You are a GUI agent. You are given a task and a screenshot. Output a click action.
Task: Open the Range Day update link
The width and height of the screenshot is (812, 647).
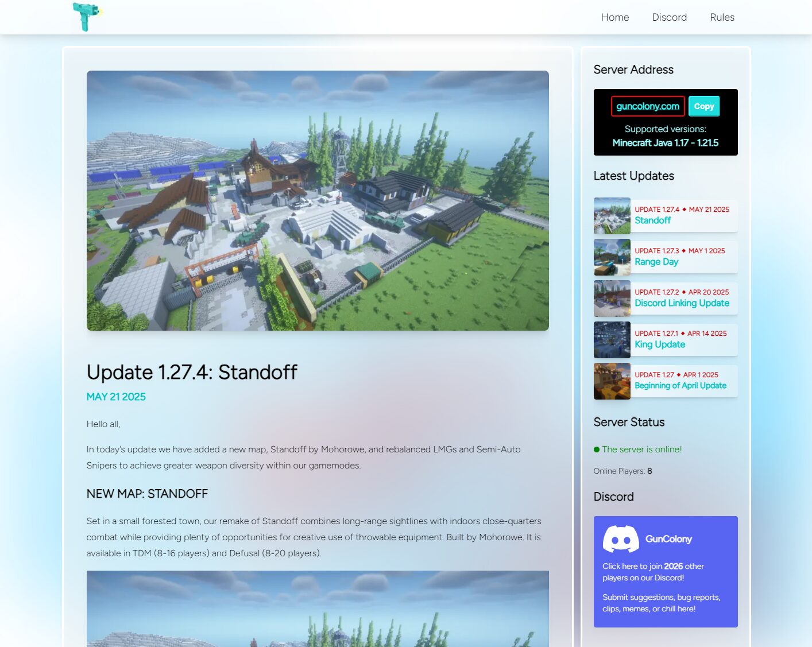point(656,262)
